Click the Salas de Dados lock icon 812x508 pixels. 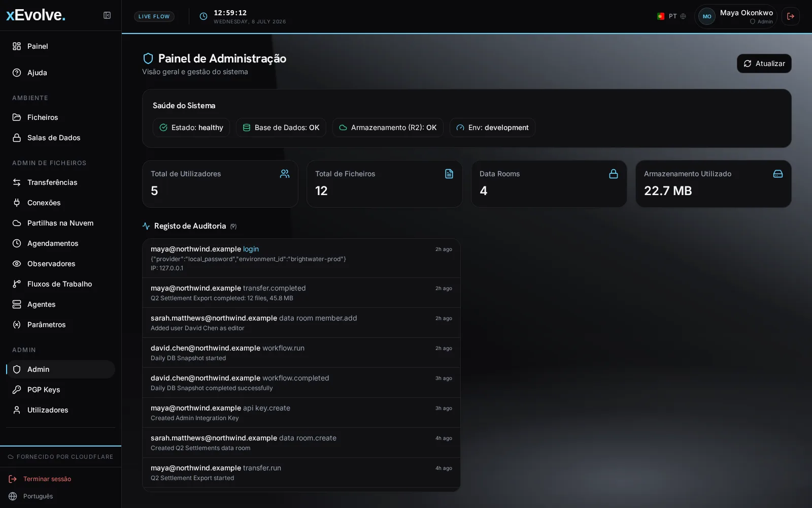point(17,138)
